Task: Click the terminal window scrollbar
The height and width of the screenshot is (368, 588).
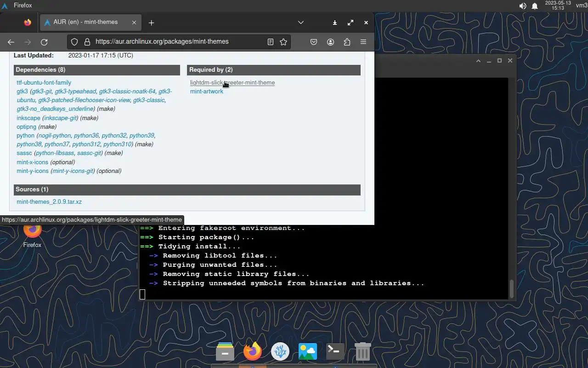Action: (511, 289)
